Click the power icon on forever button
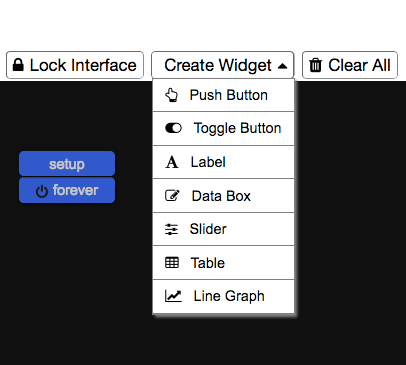The width and height of the screenshot is (406, 365). (42, 191)
